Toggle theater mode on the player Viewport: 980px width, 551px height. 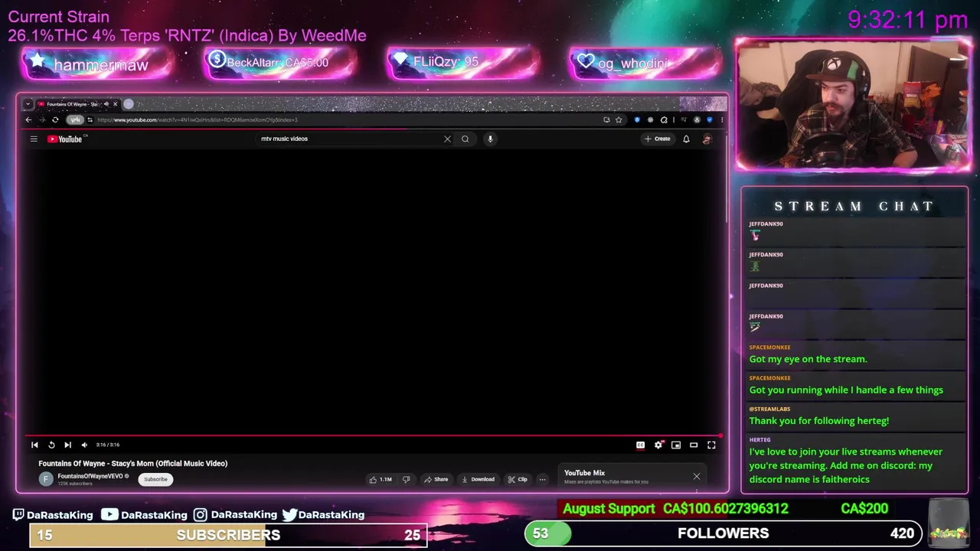694,445
